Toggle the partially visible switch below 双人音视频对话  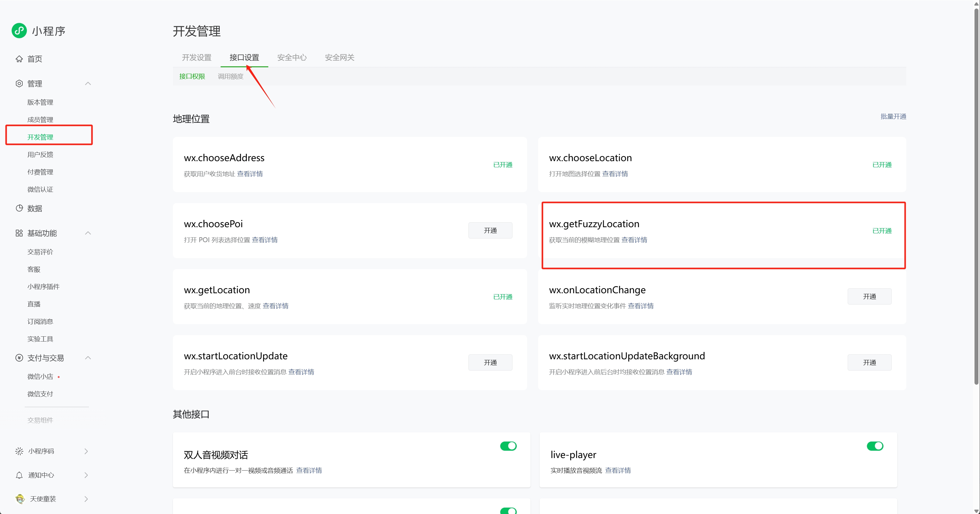[508, 511]
